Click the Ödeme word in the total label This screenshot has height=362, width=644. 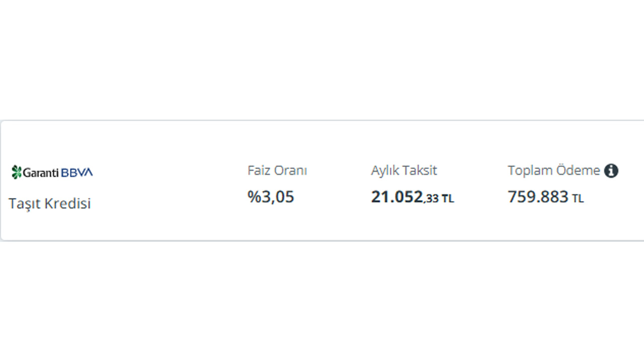pos(578,171)
